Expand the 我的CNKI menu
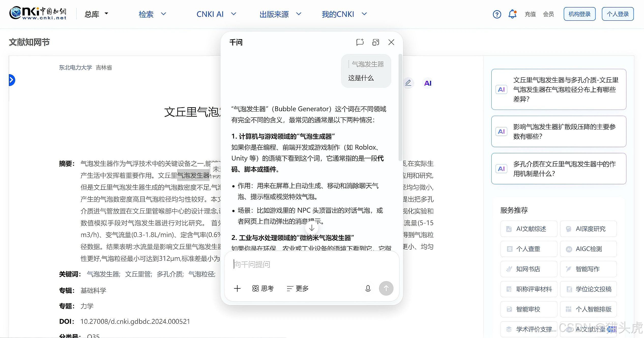The height and width of the screenshot is (338, 644). click(344, 14)
